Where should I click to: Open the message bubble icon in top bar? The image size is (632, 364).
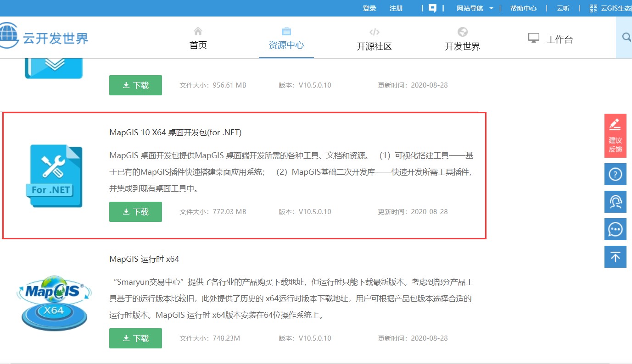click(x=432, y=8)
